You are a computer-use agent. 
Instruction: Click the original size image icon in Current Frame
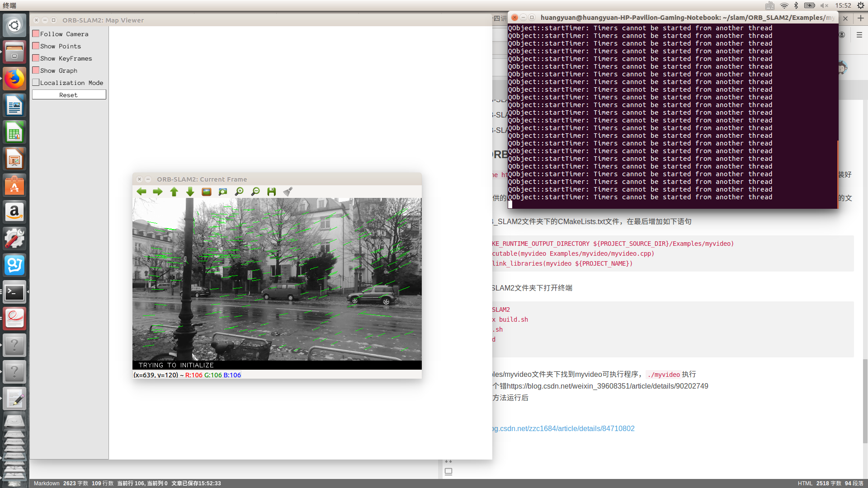click(x=207, y=192)
